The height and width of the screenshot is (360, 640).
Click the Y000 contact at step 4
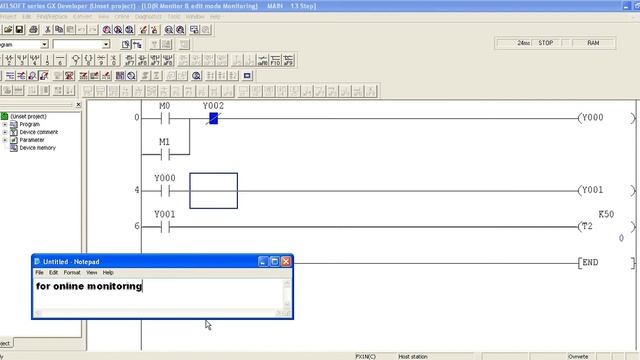(165, 191)
